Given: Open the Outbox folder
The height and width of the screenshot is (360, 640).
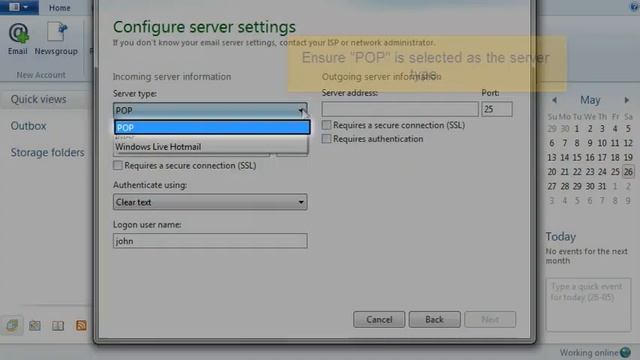Looking at the screenshot, I should (x=28, y=126).
